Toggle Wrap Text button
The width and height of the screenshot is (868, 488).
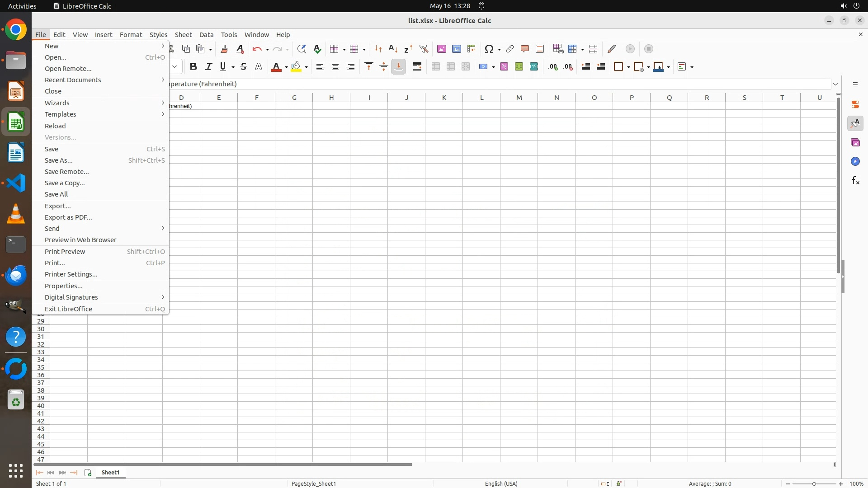(417, 67)
